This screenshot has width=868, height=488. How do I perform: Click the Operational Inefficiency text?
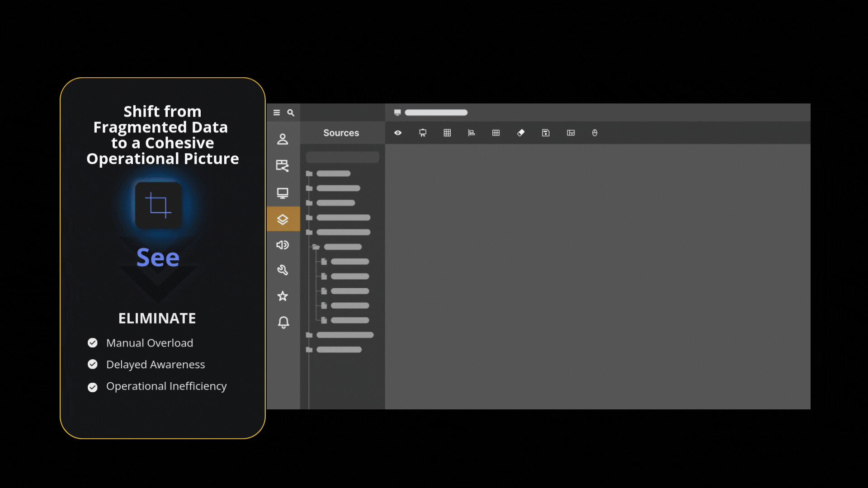pos(166,386)
